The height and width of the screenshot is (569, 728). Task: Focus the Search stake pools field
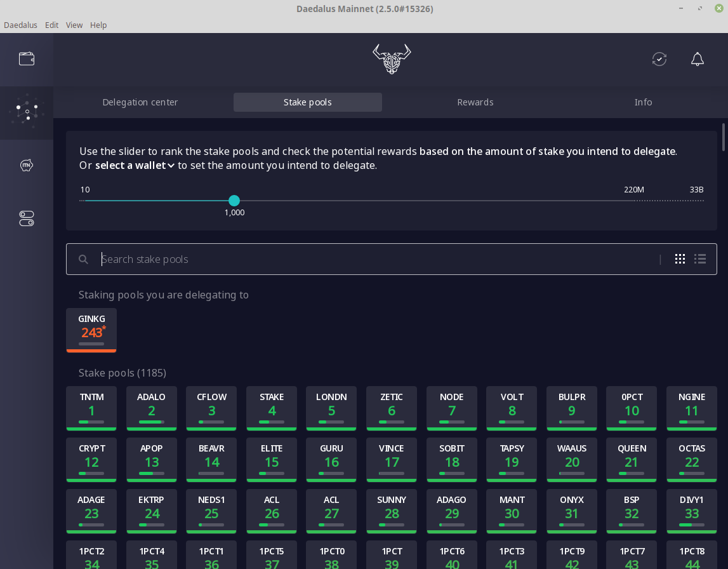click(x=392, y=259)
